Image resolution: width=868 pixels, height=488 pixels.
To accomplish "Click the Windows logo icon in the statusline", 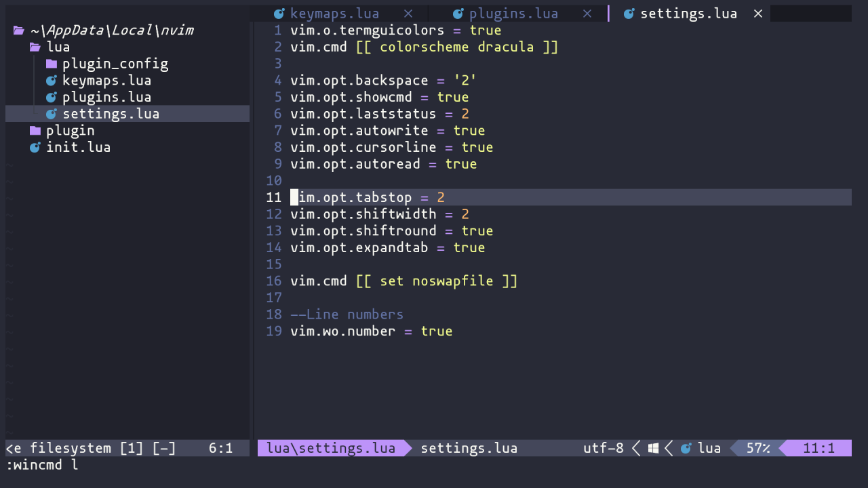I will point(653,448).
